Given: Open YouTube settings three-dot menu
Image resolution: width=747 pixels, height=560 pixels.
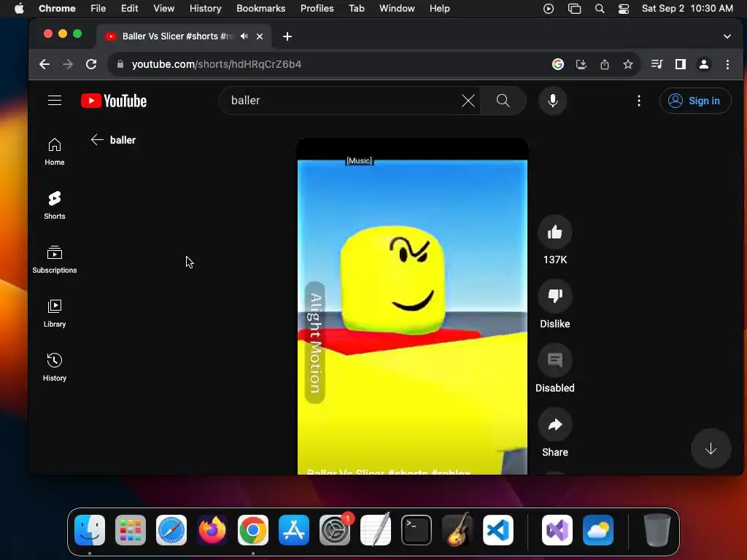Looking at the screenshot, I should [x=639, y=101].
